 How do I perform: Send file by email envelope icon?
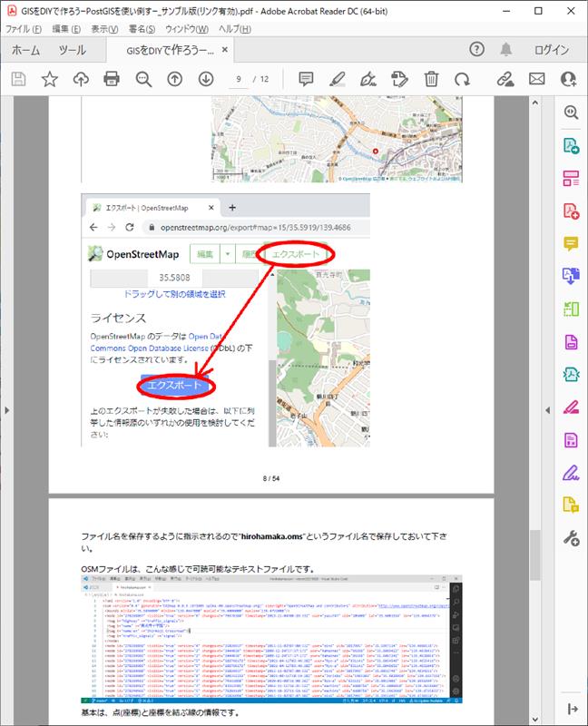(537, 79)
